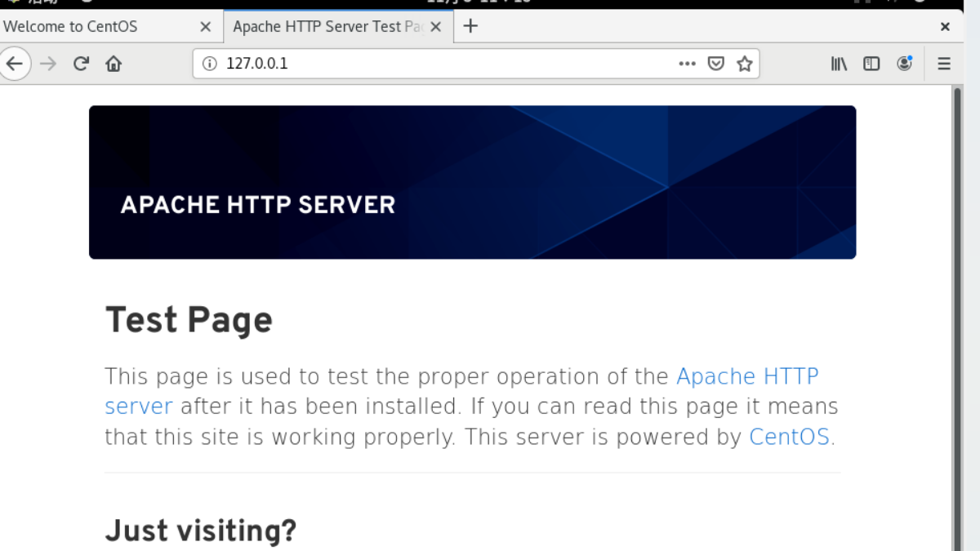The width and height of the screenshot is (980, 551).
Task: Click the Test Page heading
Action: click(189, 320)
